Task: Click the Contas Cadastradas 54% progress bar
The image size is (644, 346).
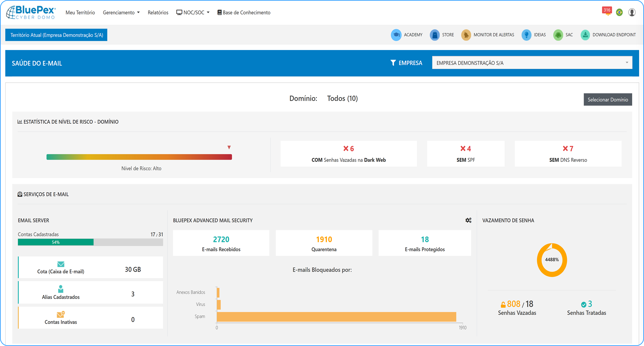Action: point(90,242)
